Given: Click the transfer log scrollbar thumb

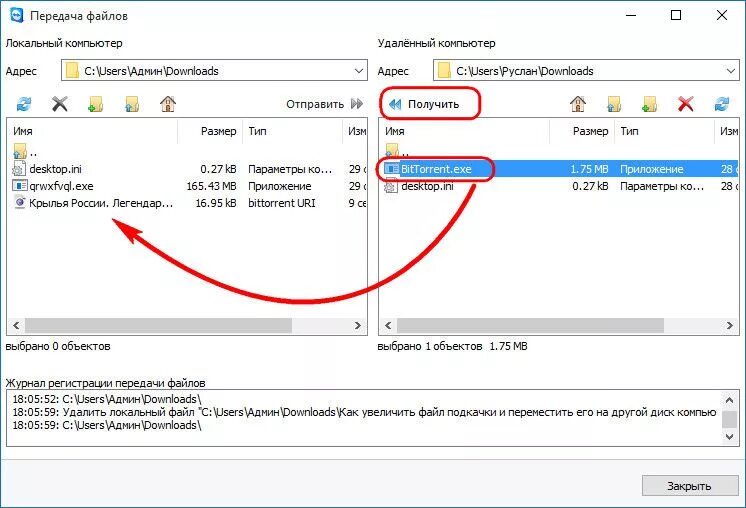Looking at the screenshot, I should 729,419.
